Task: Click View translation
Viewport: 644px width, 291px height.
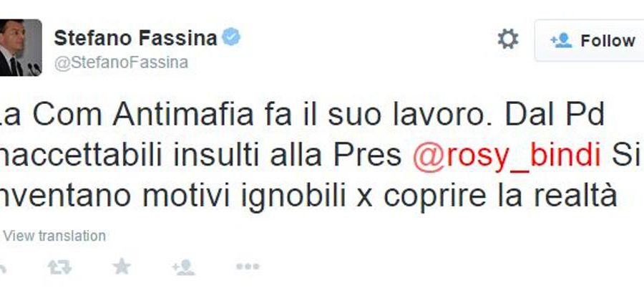Action: pos(54,236)
